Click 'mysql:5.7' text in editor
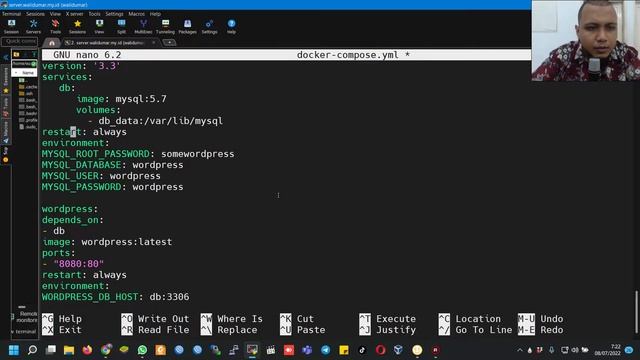 click(x=141, y=99)
